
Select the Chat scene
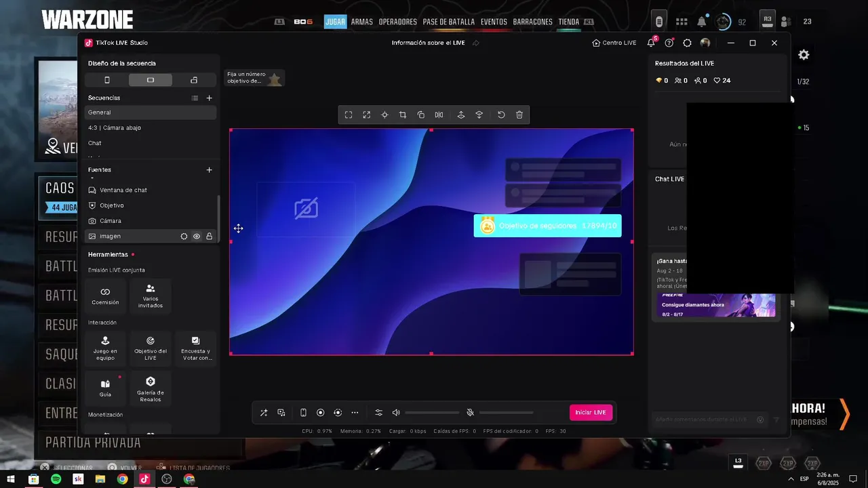tap(151, 143)
